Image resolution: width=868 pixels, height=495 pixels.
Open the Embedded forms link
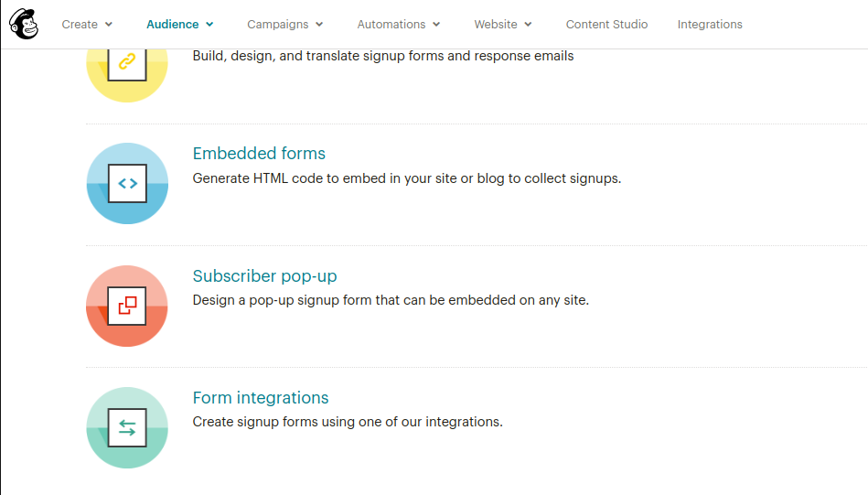click(259, 154)
